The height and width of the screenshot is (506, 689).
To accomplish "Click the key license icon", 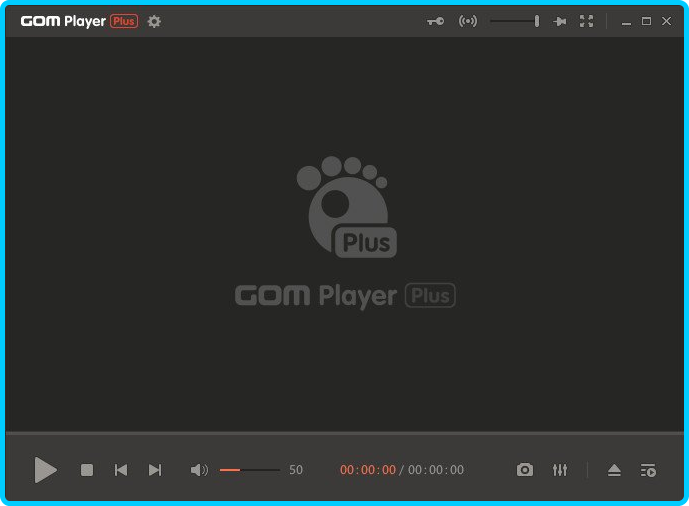I will 435,21.
